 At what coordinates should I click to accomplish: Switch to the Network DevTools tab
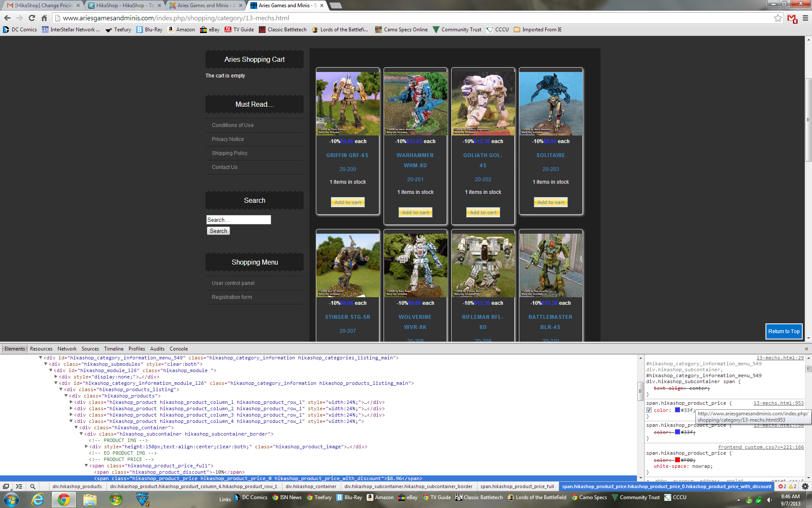click(x=67, y=349)
